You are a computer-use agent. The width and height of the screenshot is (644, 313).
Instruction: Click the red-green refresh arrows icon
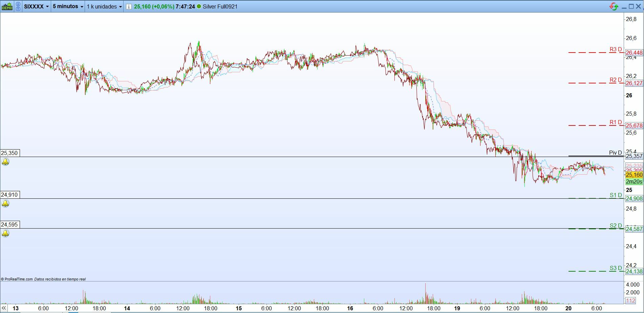[614, 6]
